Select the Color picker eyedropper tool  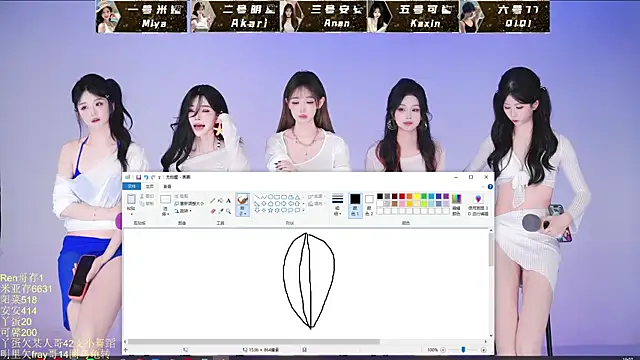tap(221, 211)
